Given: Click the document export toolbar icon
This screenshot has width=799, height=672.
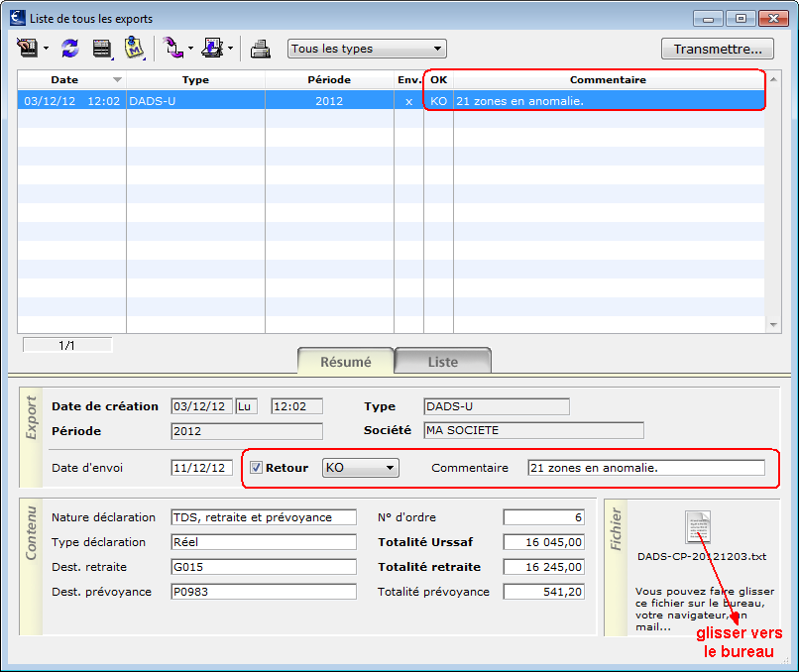Looking at the screenshot, I should 212,49.
